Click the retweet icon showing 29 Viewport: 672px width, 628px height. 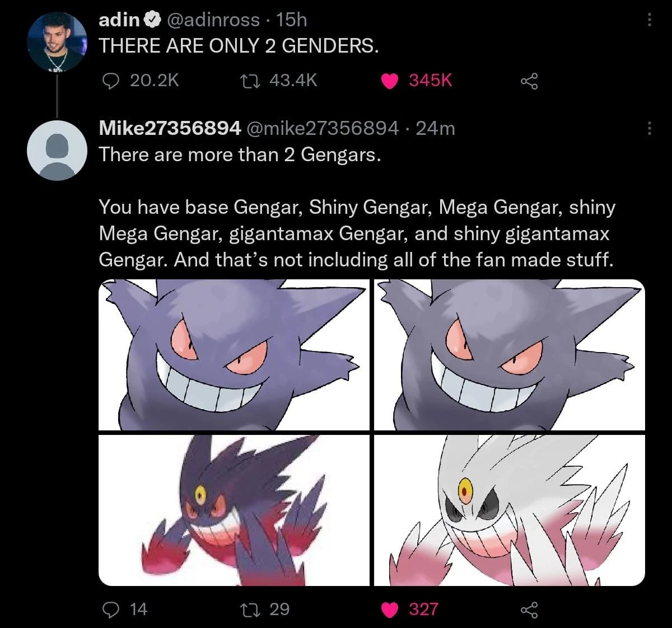click(x=253, y=610)
